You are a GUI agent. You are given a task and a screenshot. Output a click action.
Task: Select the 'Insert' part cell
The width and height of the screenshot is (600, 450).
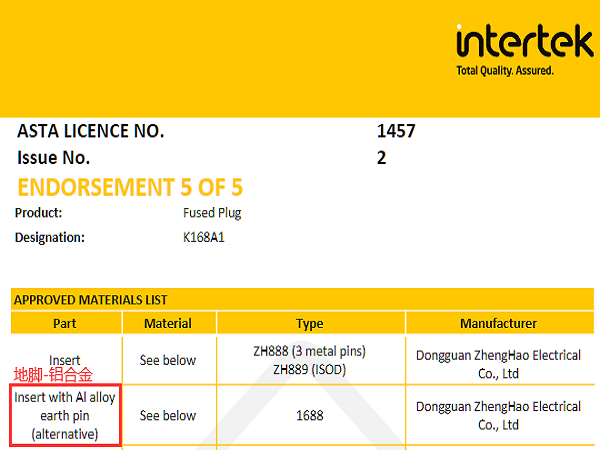tap(65, 360)
